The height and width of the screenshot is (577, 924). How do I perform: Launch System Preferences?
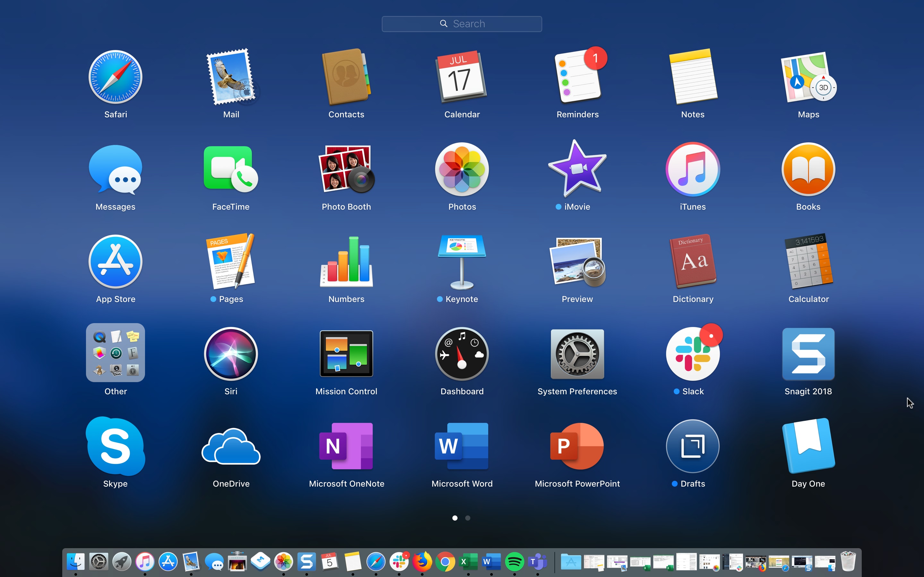(x=577, y=355)
